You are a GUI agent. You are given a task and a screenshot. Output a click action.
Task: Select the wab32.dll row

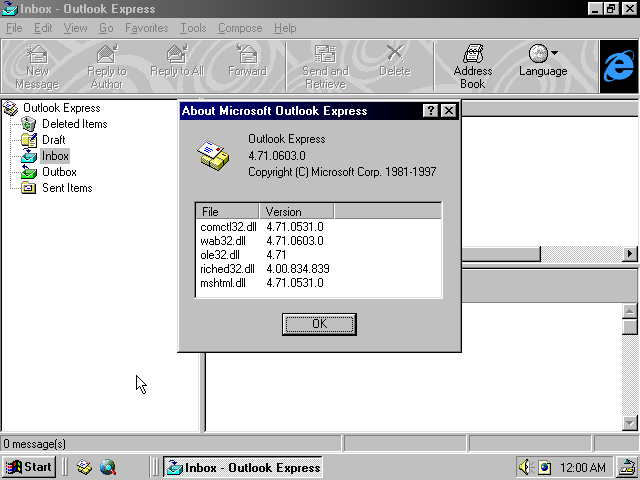point(318,241)
